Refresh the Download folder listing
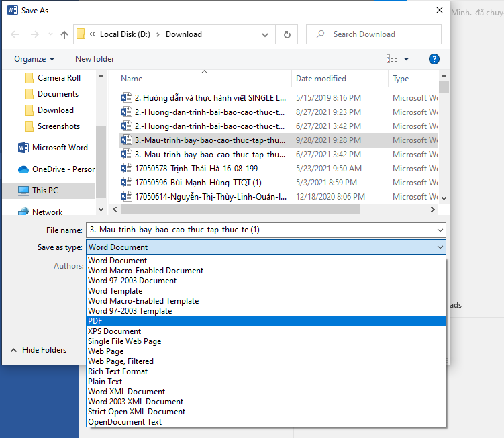 coord(287,34)
